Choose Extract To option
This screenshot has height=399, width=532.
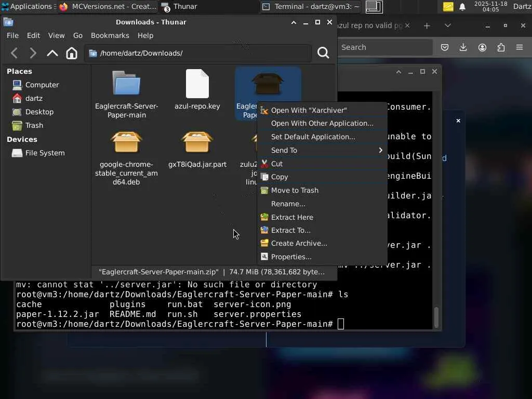[x=322, y=230]
